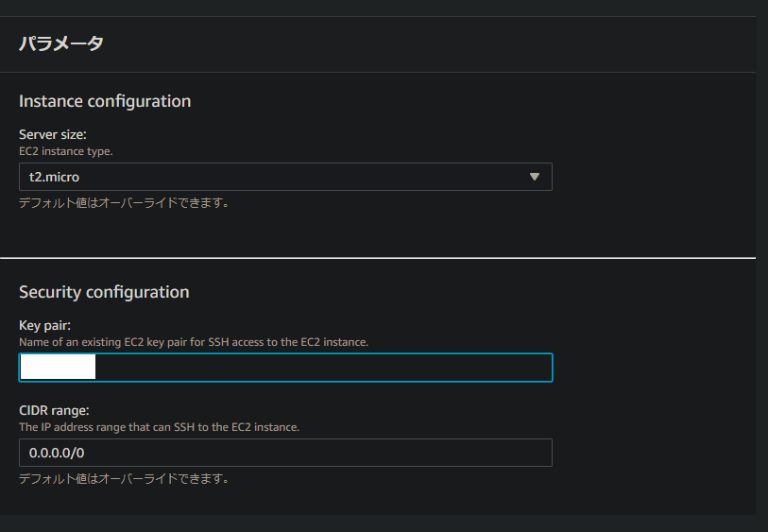768x532 pixels.
Task: Click the default override note under CIDR range
Action: (x=124, y=478)
